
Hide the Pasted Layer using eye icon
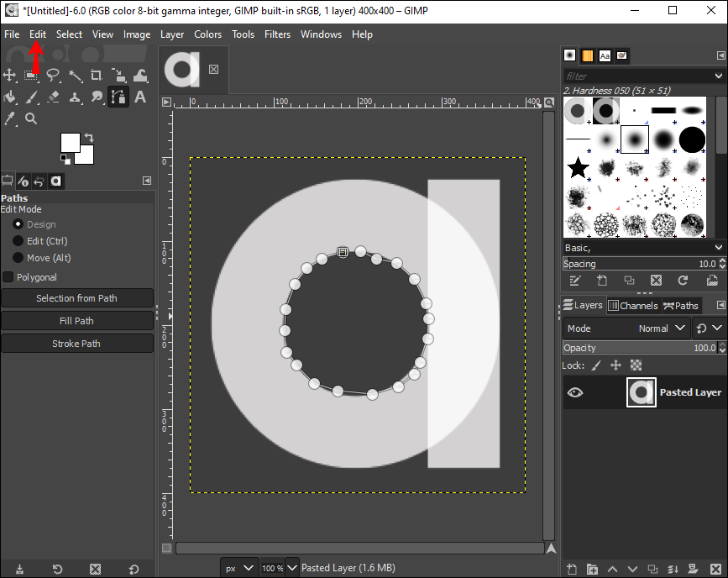575,392
